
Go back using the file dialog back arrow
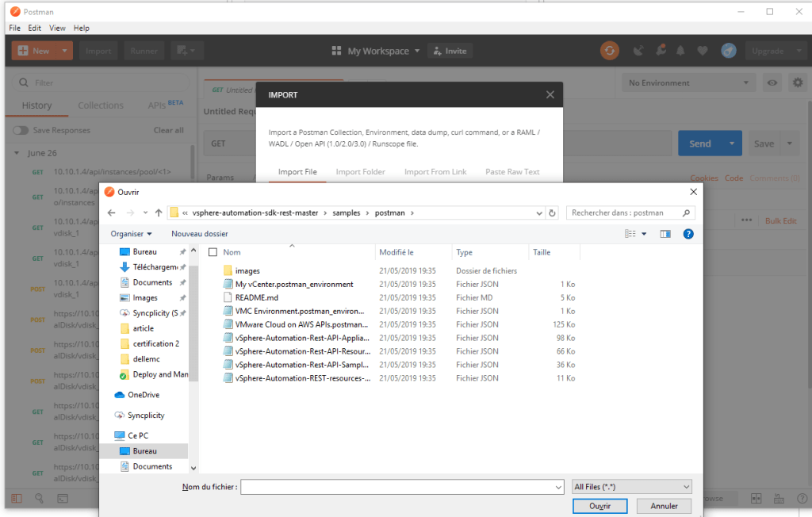(x=112, y=213)
